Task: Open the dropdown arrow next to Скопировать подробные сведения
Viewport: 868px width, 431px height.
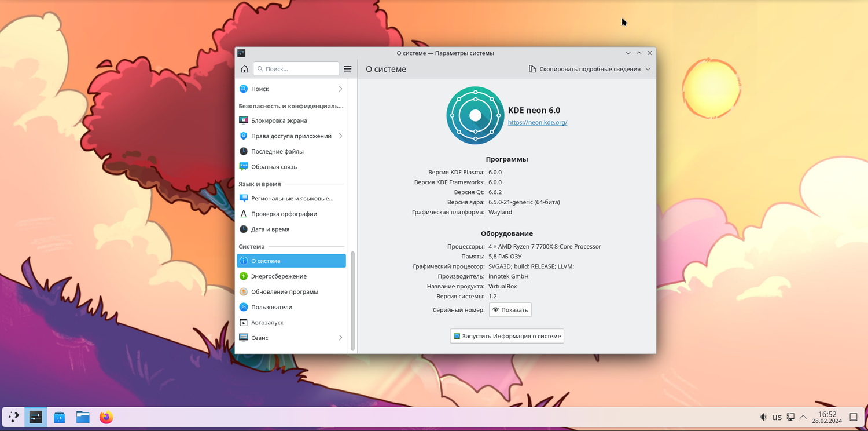Action: pyautogui.click(x=648, y=69)
